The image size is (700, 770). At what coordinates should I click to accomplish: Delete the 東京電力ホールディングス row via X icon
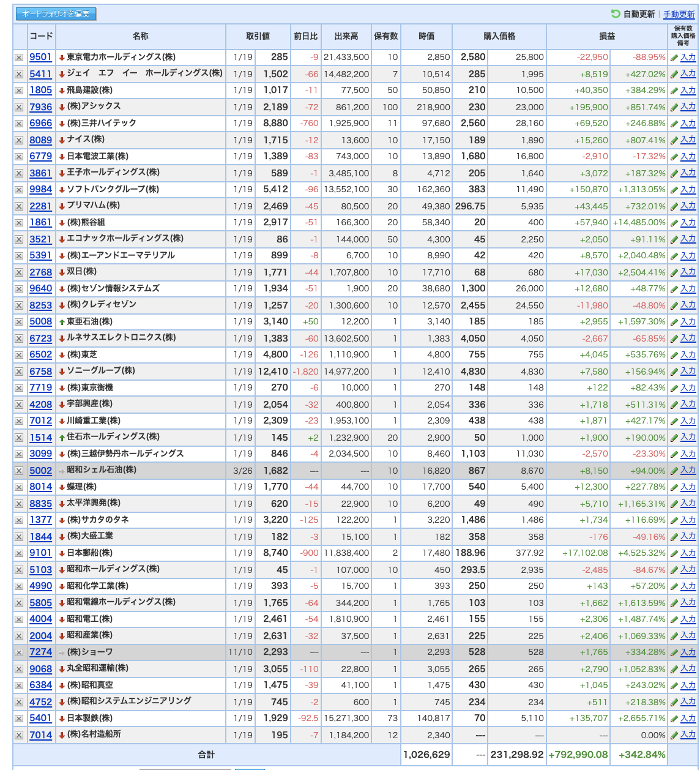pyautogui.click(x=19, y=58)
